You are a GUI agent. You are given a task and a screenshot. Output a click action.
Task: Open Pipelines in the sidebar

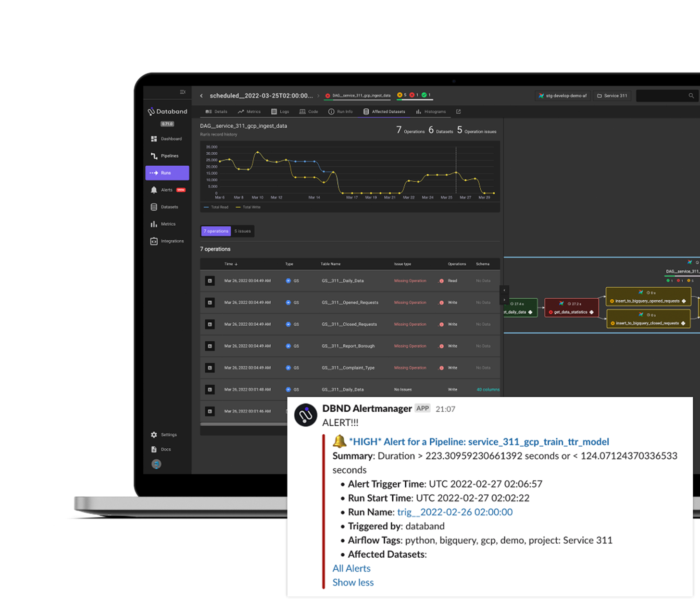165,156
